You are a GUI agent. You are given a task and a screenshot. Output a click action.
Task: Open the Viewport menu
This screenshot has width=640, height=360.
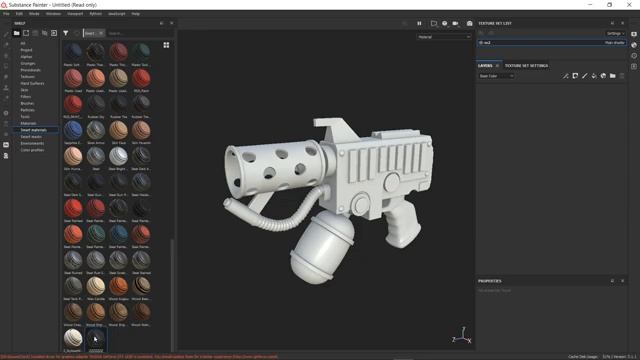pyautogui.click(x=75, y=13)
